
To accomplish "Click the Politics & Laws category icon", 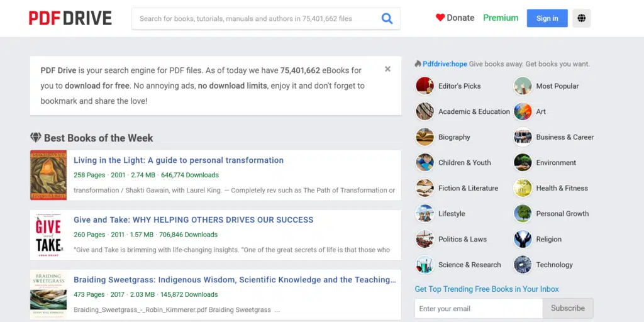I will click(x=425, y=239).
